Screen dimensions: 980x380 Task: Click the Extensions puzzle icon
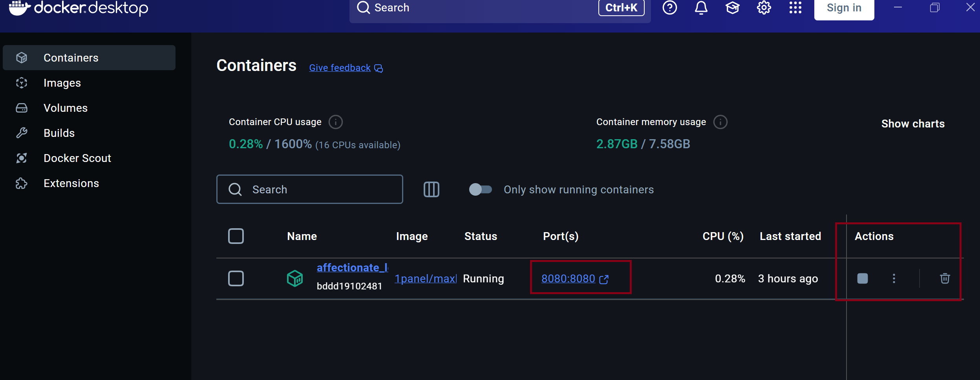(22, 183)
